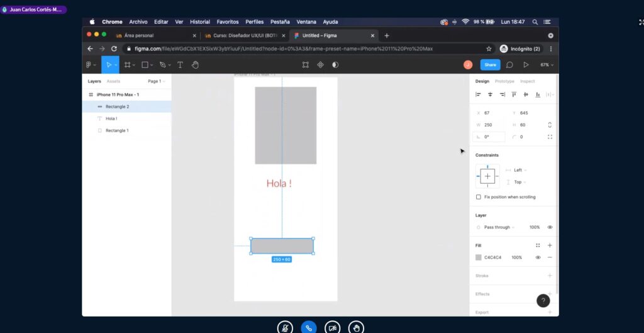
Task: Toggle constrain proportions icon
Action: [550, 125]
